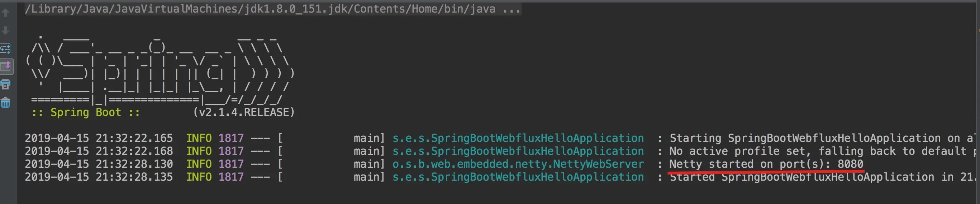Screen dimensions: 980x204
Task: Click the Print console output icon
Action: click(6, 85)
